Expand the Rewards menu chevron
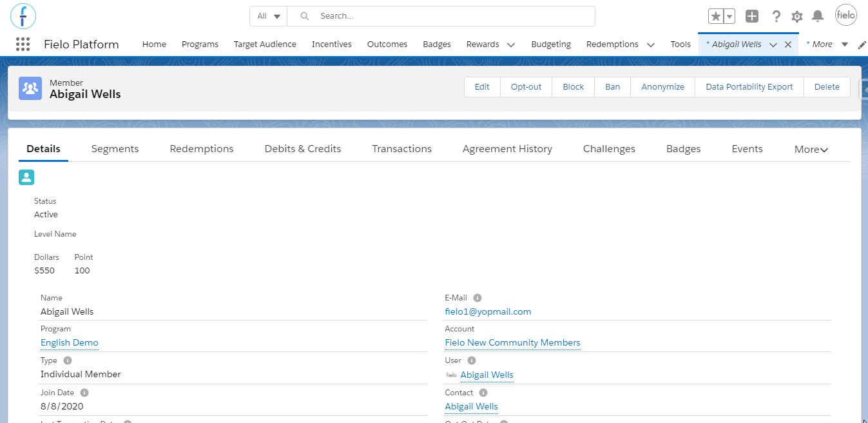The height and width of the screenshot is (423, 868). 511,44
